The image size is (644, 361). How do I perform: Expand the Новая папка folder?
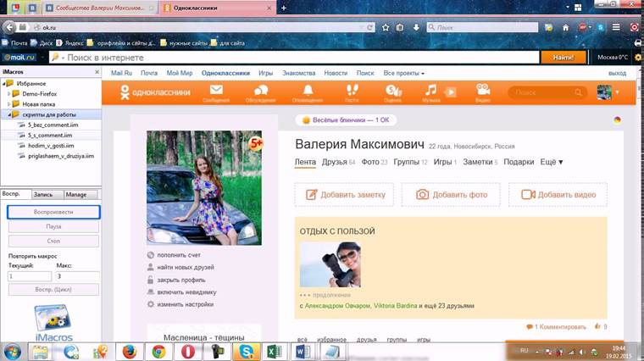[x=9, y=104]
